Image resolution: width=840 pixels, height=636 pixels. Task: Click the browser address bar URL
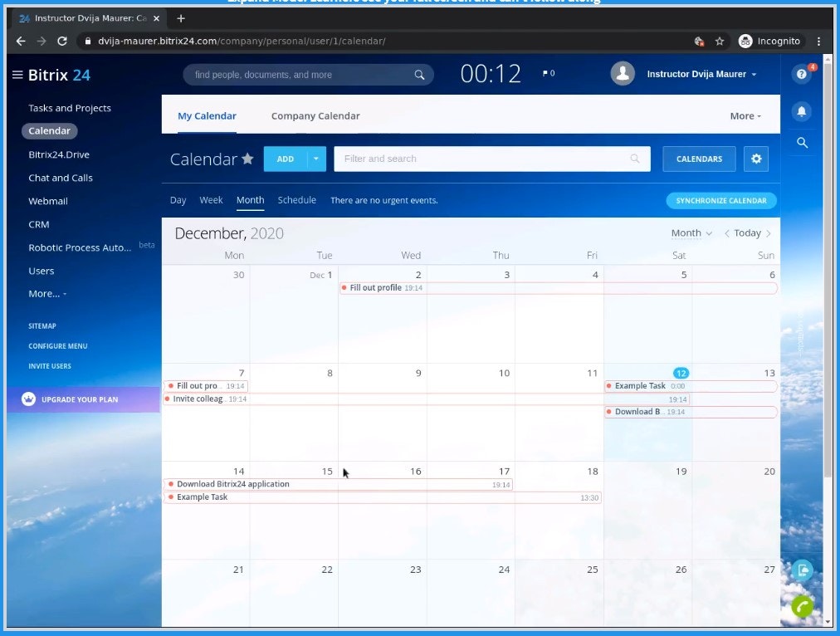(242, 42)
